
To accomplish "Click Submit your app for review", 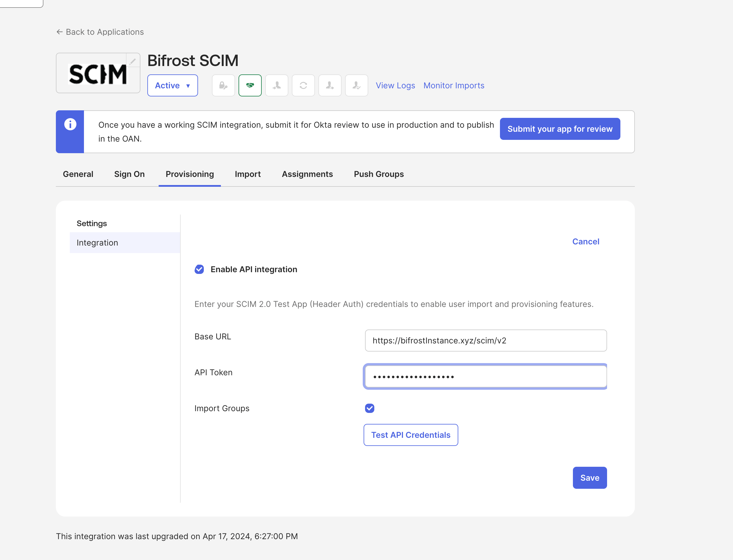I will [x=560, y=129].
